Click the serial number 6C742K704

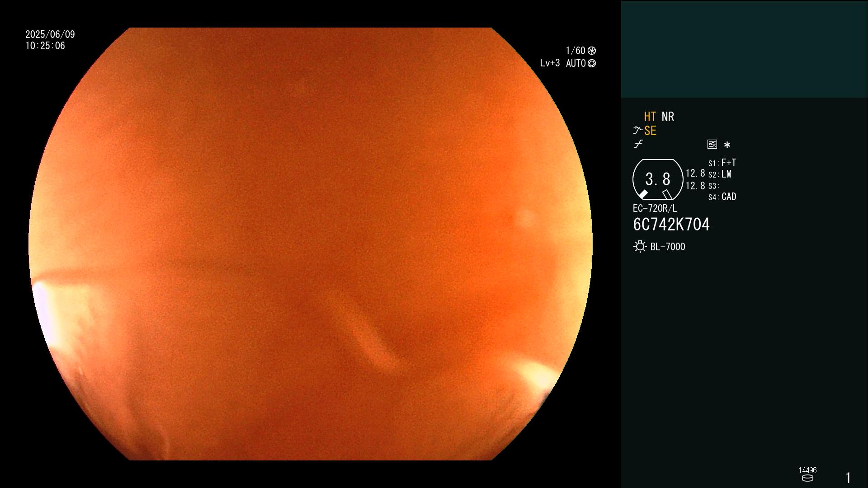[x=671, y=225]
